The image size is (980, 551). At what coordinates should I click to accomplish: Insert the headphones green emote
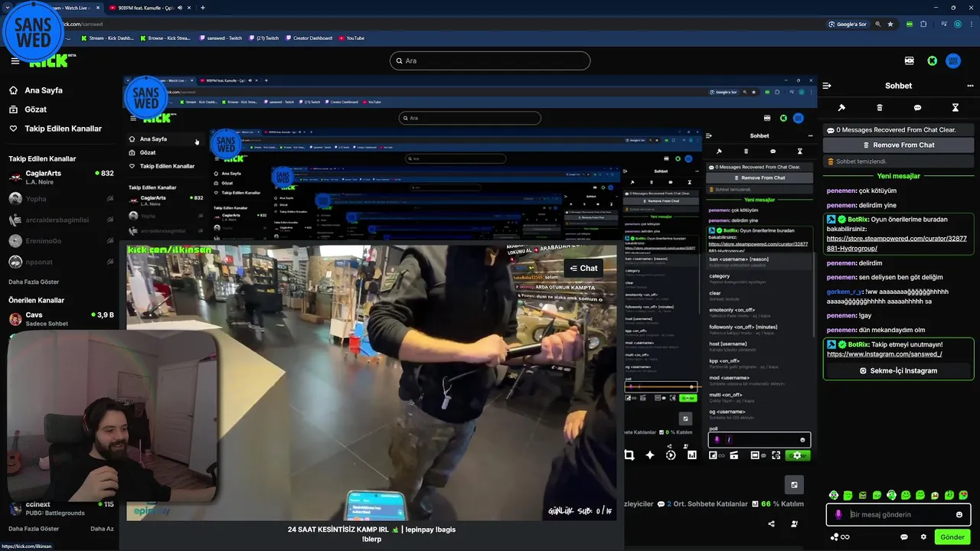(x=891, y=495)
